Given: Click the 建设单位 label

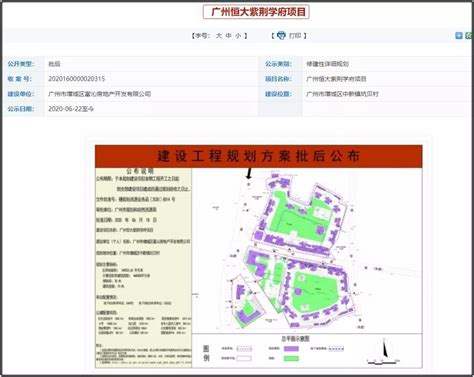Looking at the screenshot, I should [x=21, y=94].
